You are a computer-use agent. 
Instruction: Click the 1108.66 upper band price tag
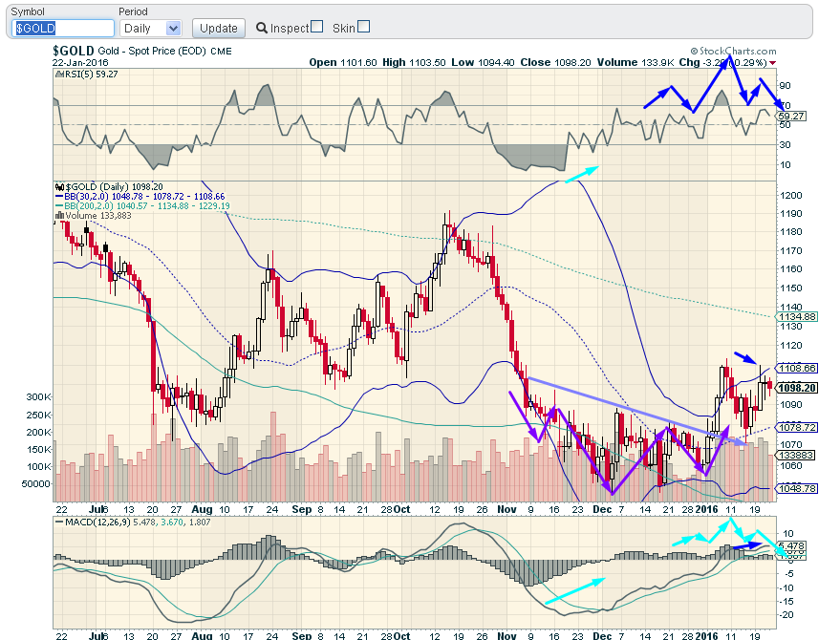click(x=797, y=368)
